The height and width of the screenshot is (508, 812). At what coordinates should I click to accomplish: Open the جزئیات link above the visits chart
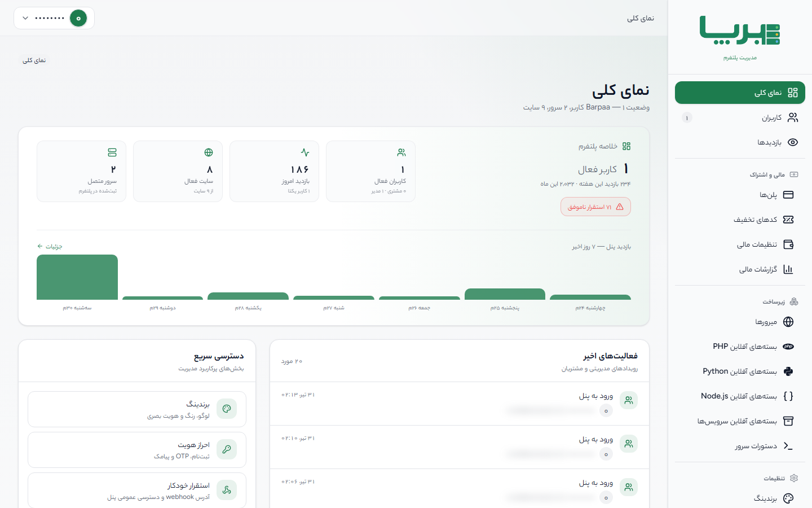point(50,246)
